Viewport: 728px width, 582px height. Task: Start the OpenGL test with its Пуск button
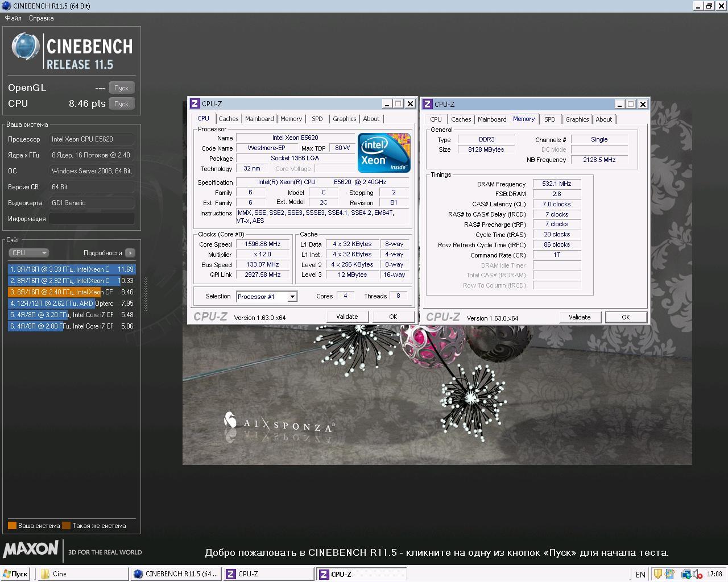point(122,88)
